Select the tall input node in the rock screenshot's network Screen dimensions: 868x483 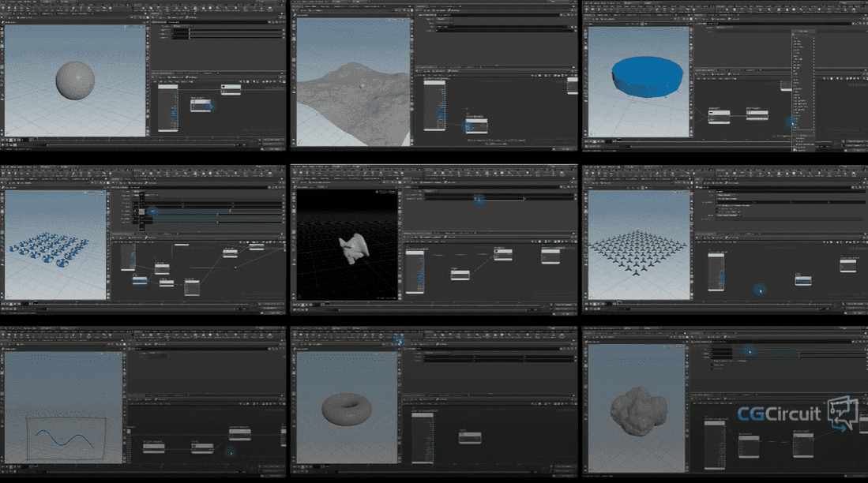tap(715, 444)
